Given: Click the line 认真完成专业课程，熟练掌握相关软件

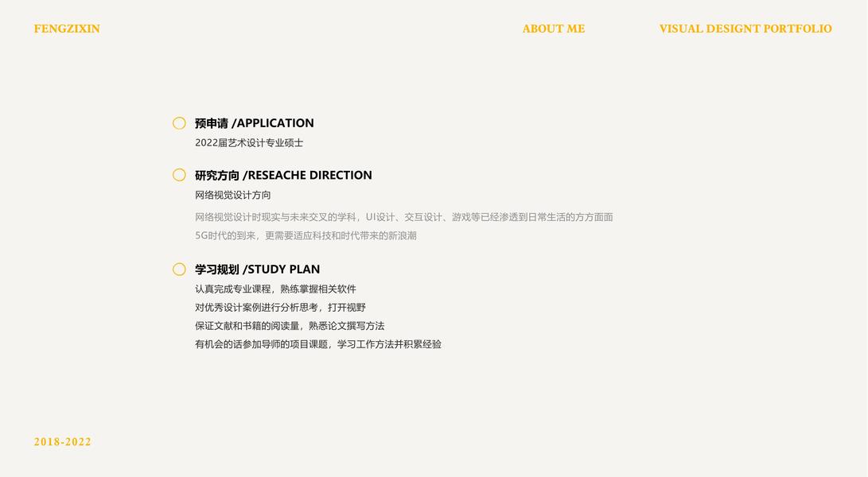Looking at the screenshot, I should pos(276,289).
